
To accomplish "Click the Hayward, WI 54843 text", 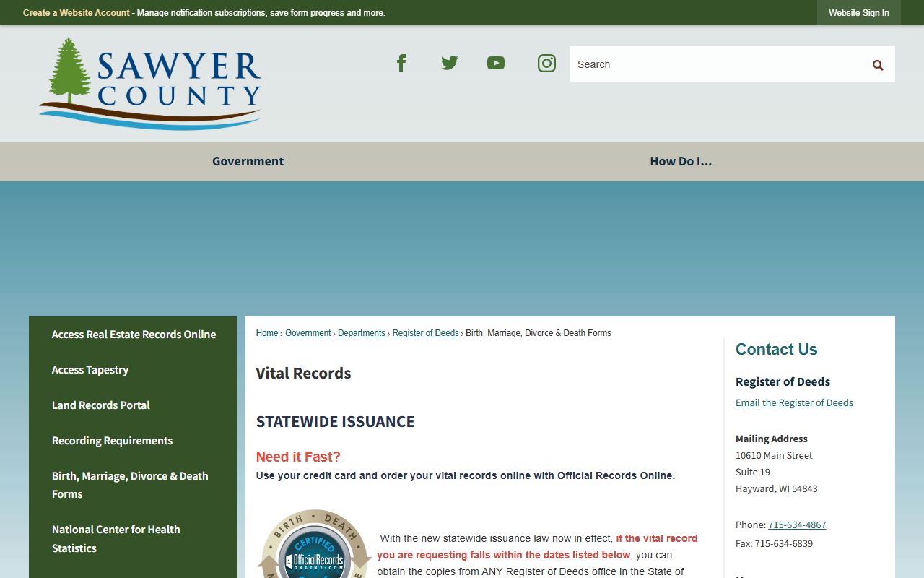I will [777, 488].
